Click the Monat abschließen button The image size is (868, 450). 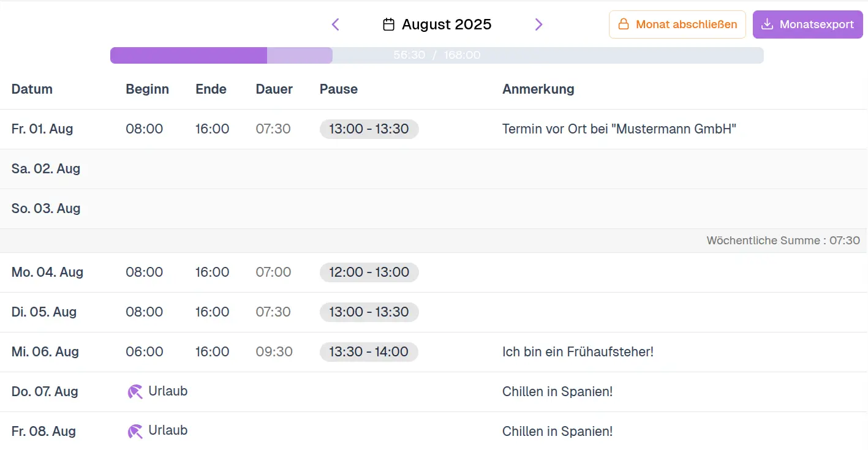(x=677, y=24)
